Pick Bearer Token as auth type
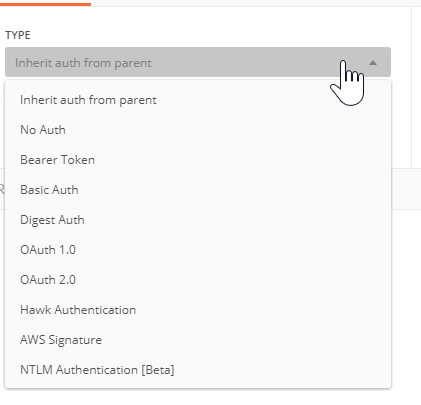Image resolution: width=421 pixels, height=405 pixels. pos(198,160)
